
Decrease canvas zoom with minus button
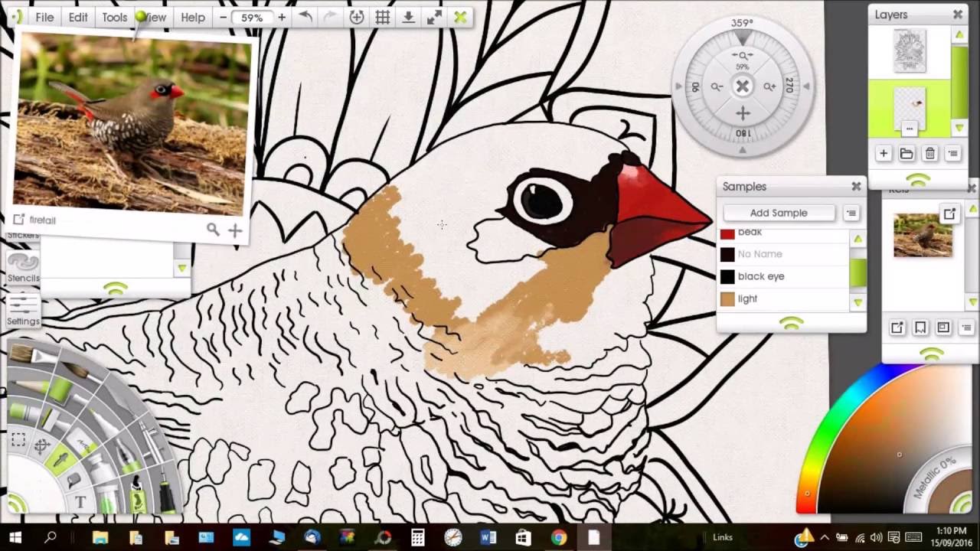point(223,17)
